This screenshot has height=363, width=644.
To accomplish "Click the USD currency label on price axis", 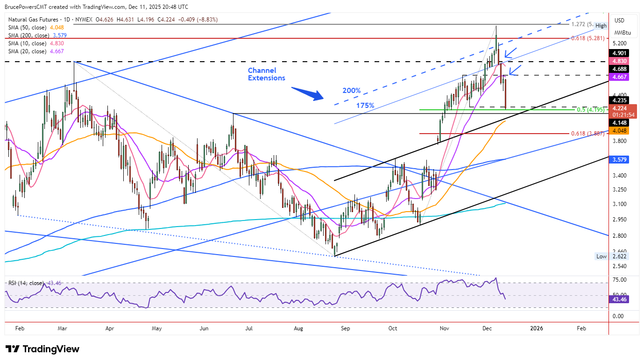I will (619, 21).
